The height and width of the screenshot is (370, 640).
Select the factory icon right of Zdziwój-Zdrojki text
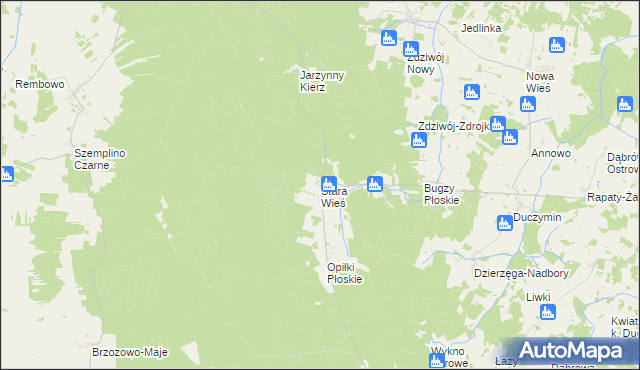tap(498, 124)
